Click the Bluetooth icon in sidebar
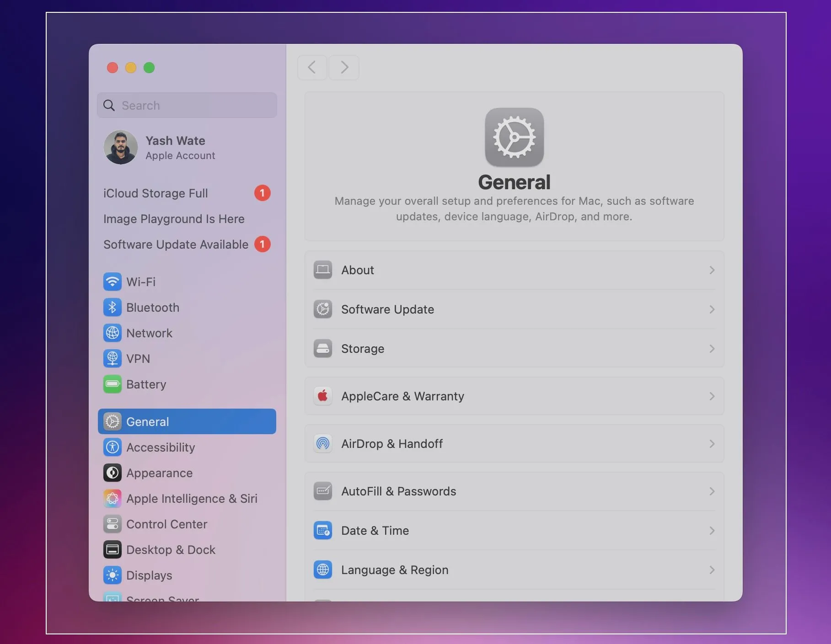Viewport: 831px width, 644px height. point(113,307)
